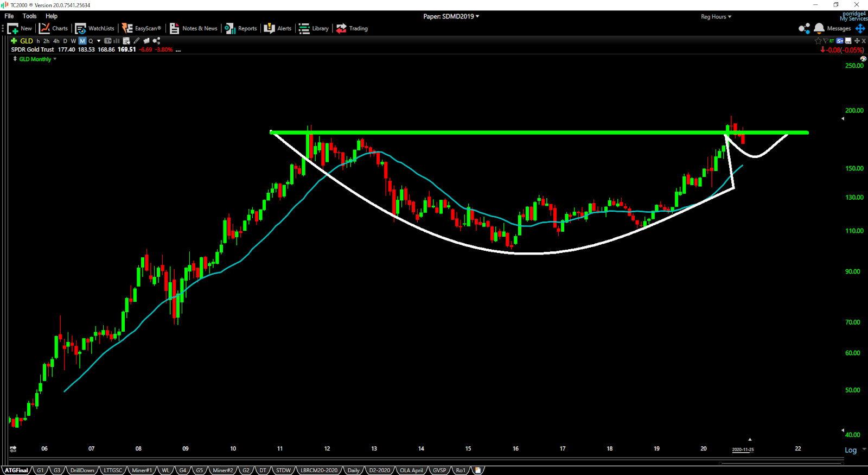The width and height of the screenshot is (868, 475).
Task: Toggle the star favorite for GLD
Action: click(x=818, y=41)
